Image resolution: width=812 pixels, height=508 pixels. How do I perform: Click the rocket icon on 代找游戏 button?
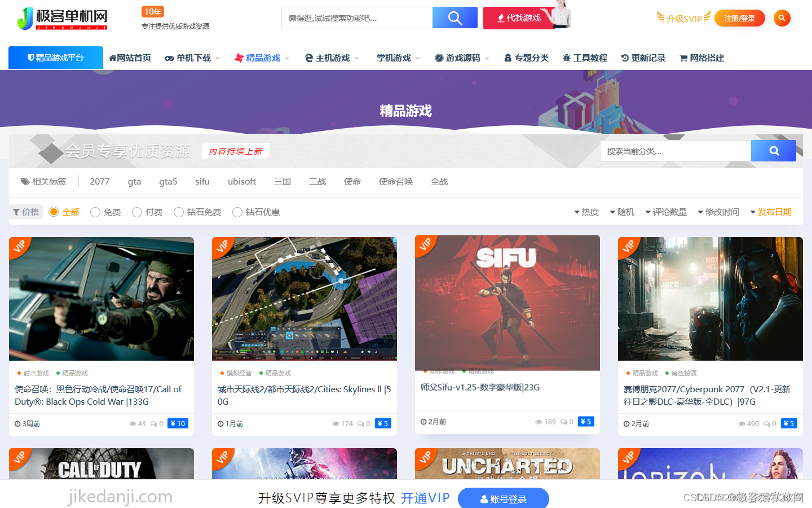point(502,18)
